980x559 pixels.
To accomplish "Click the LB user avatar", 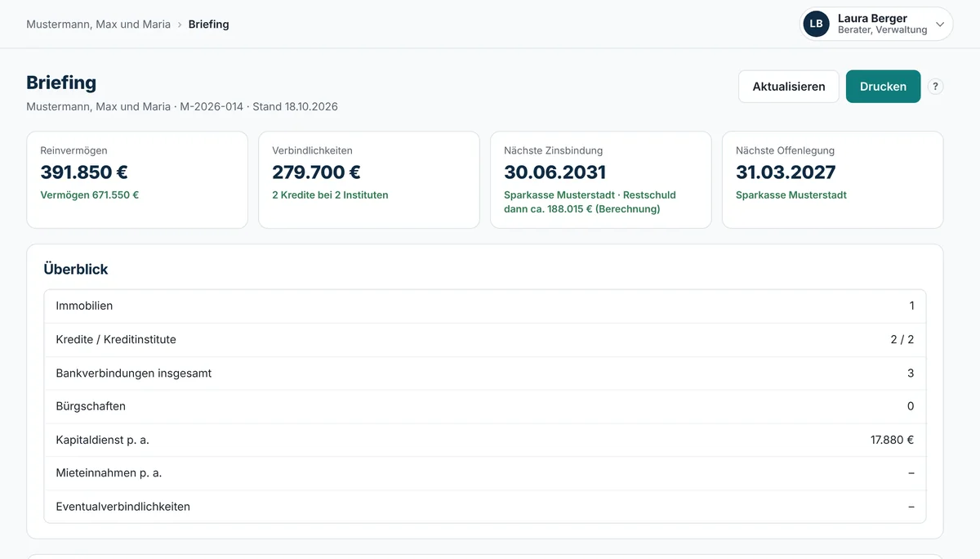I will coord(816,24).
